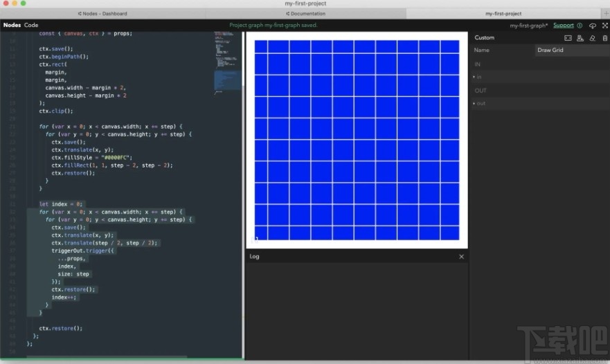Click the 'triggerOut.trigger({' code line
This screenshot has width=610, height=364.
pyautogui.click(x=83, y=251)
